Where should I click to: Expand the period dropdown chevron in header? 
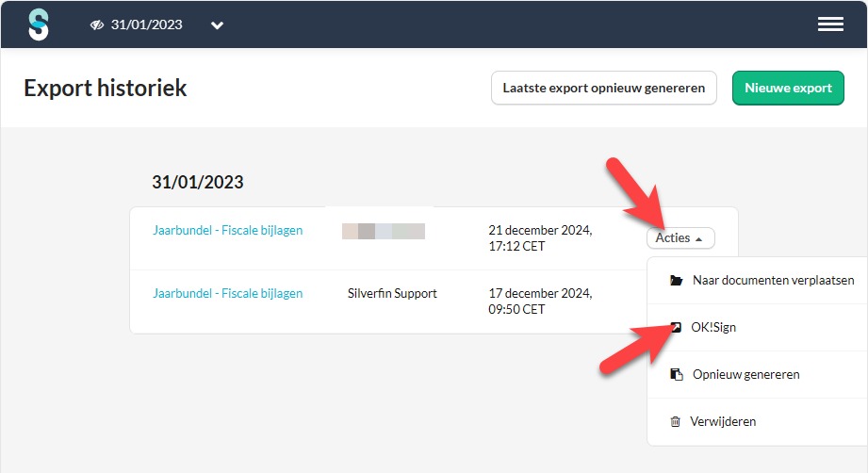click(217, 25)
